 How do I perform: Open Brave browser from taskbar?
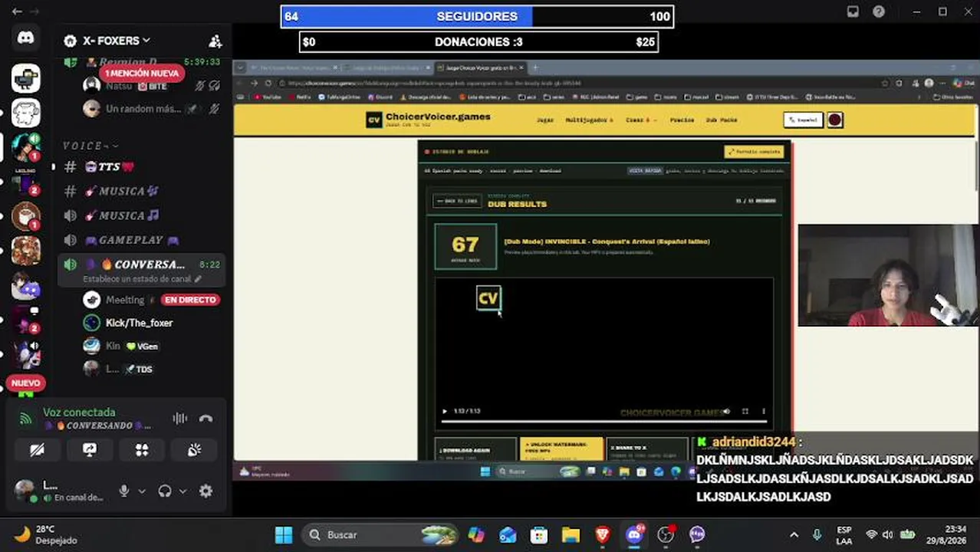coord(602,534)
